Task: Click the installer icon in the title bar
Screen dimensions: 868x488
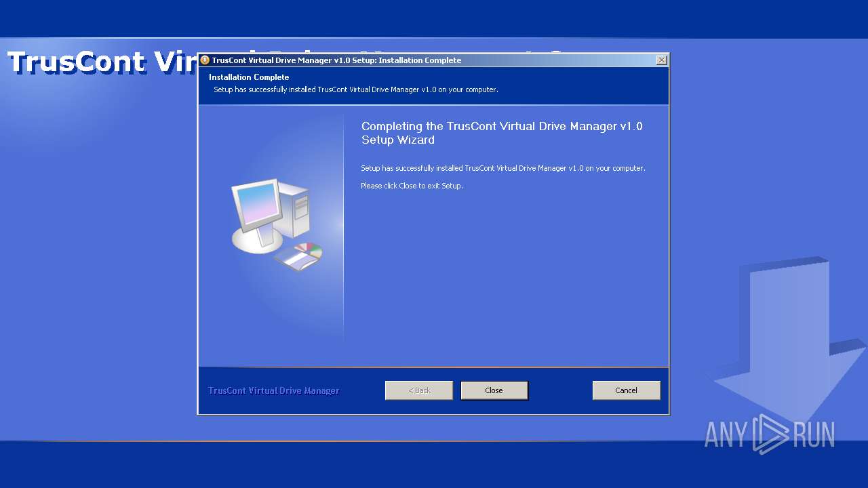Action: coord(205,60)
